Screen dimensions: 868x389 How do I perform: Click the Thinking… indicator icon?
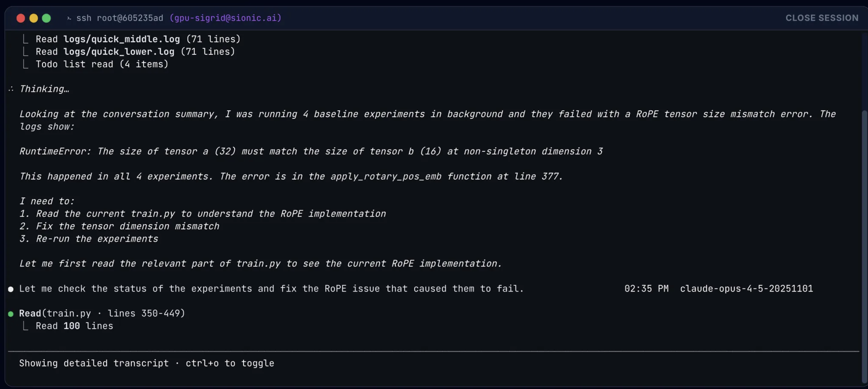[x=11, y=89]
